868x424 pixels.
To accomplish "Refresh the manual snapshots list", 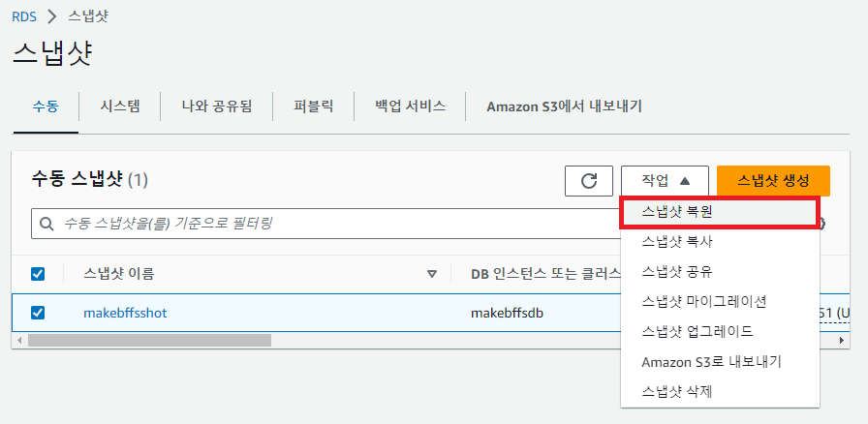I will (x=588, y=181).
